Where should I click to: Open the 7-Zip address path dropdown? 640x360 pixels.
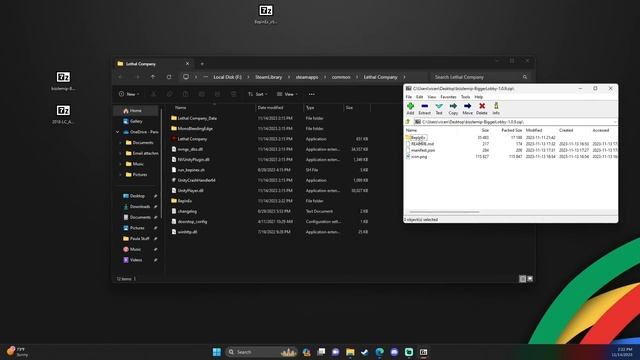(x=615, y=122)
